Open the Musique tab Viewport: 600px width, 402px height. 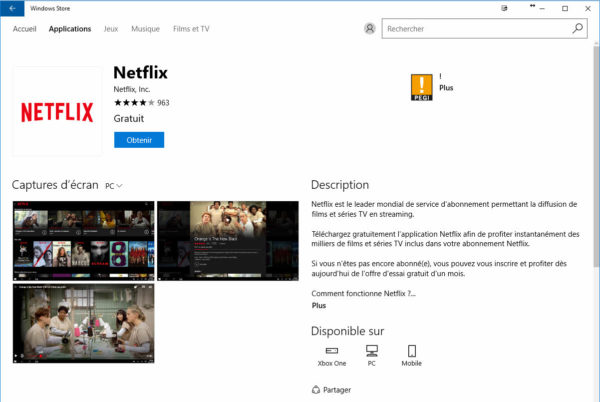145,29
